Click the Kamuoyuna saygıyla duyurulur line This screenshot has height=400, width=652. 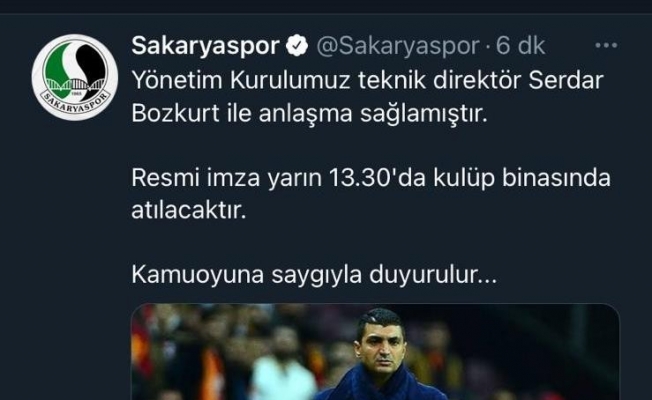pos(314,275)
